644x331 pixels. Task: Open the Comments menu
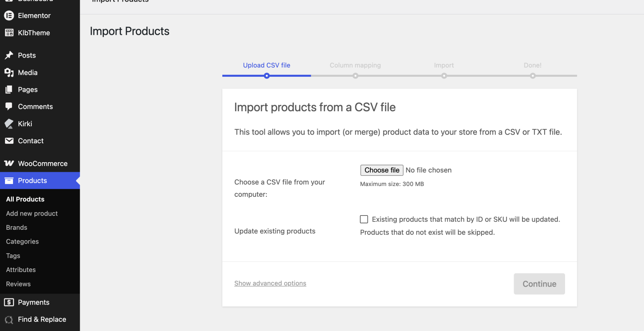pyautogui.click(x=40, y=107)
